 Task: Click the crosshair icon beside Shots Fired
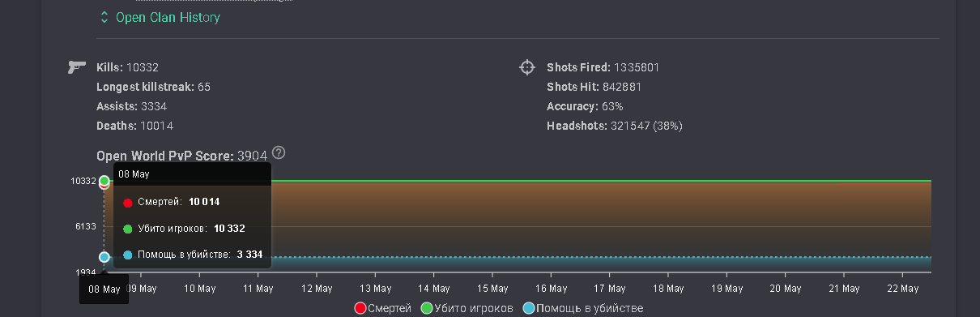pos(527,67)
